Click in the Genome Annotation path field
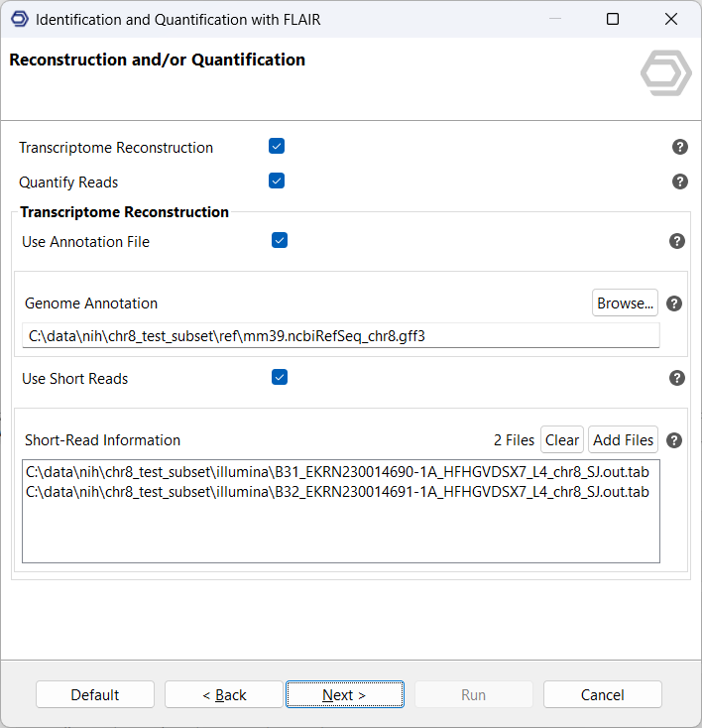This screenshot has height=728, width=702. click(x=340, y=336)
